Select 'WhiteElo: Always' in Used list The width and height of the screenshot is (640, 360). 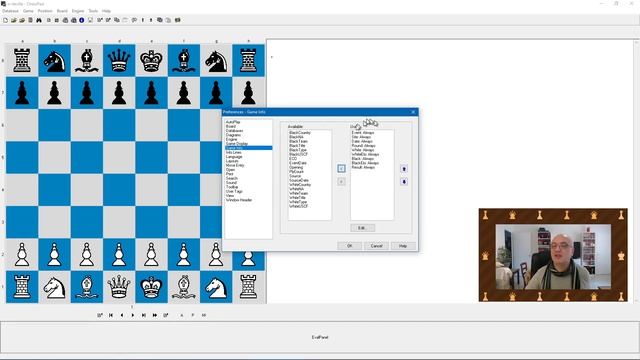click(x=365, y=154)
